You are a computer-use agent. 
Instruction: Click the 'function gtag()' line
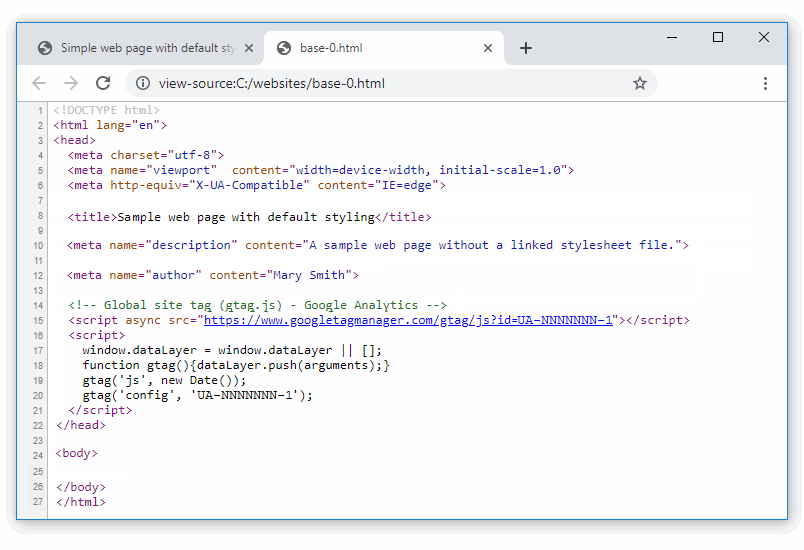click(236, 365)
